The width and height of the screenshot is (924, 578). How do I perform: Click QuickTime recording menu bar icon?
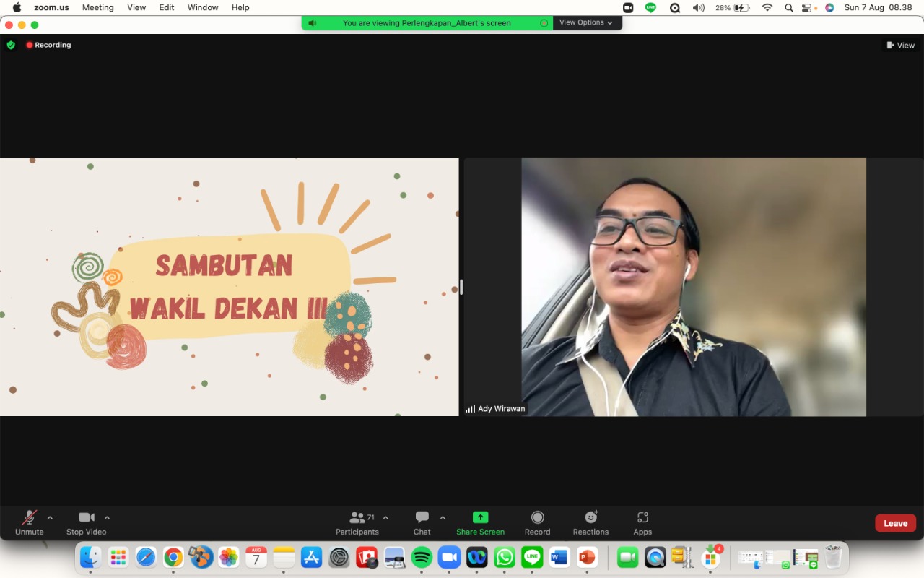[x=675, y=7]
